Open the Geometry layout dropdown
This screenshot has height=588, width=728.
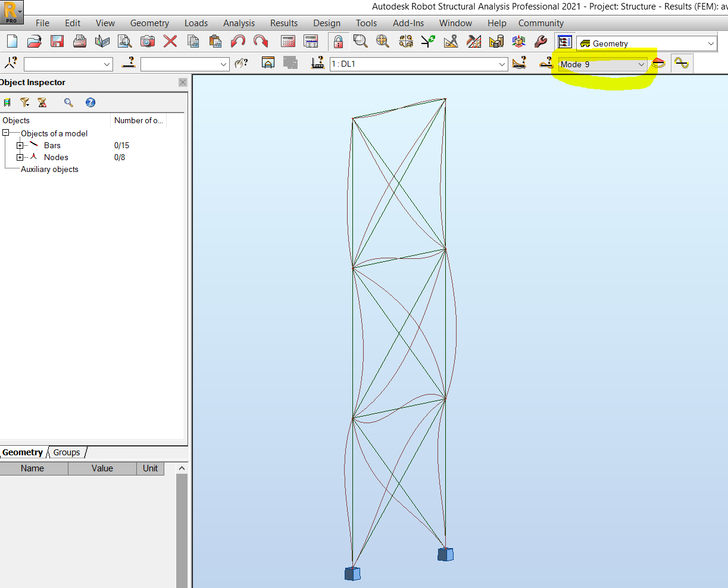[711, 43]
